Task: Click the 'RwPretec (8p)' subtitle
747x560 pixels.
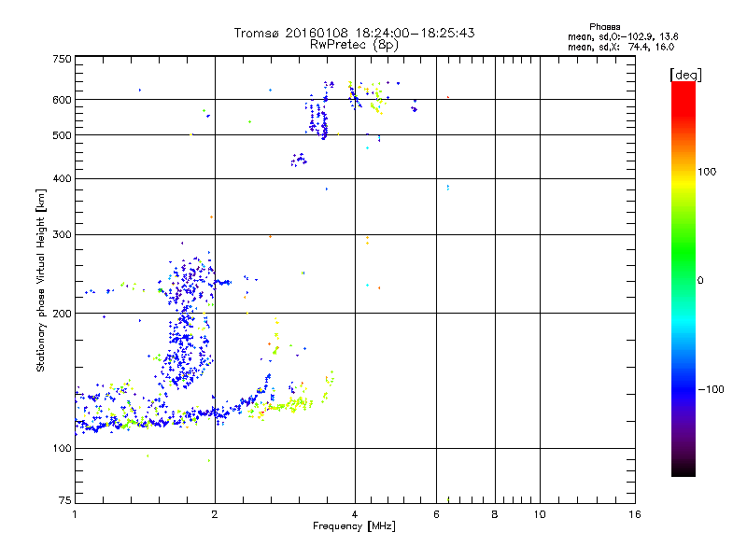Action: [x=354, y=45]
